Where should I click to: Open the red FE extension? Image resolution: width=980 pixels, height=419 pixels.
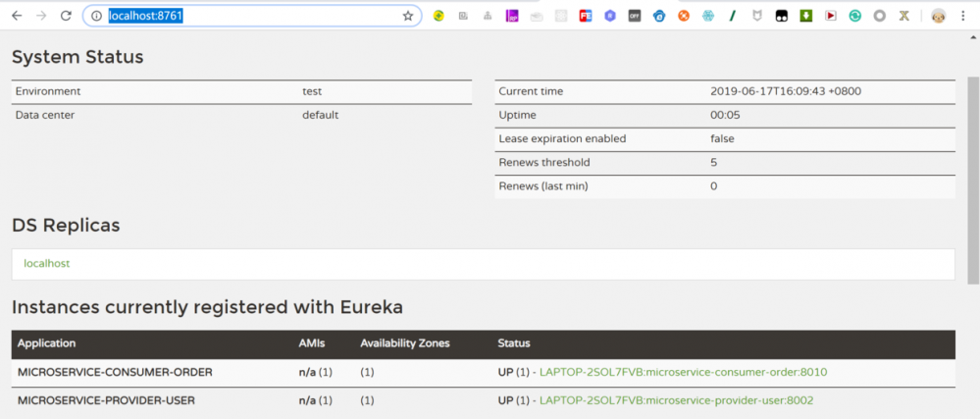pyautogui.click(x=586, y=16)
